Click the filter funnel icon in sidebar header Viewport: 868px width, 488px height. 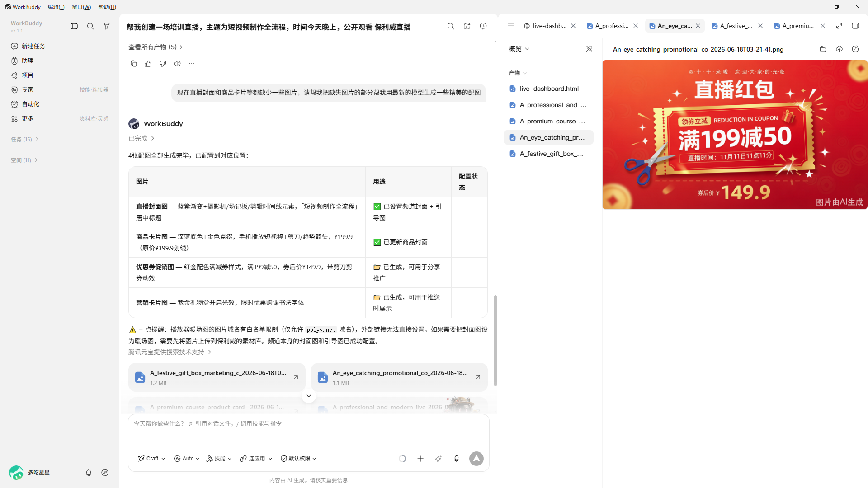(107, 27)
